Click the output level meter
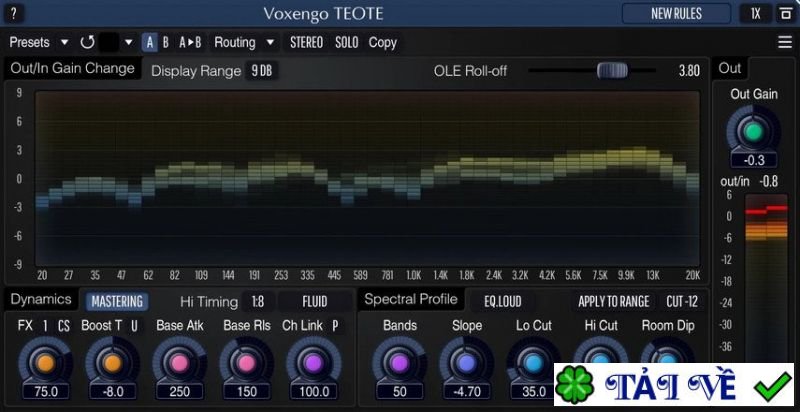 (766, 278)
